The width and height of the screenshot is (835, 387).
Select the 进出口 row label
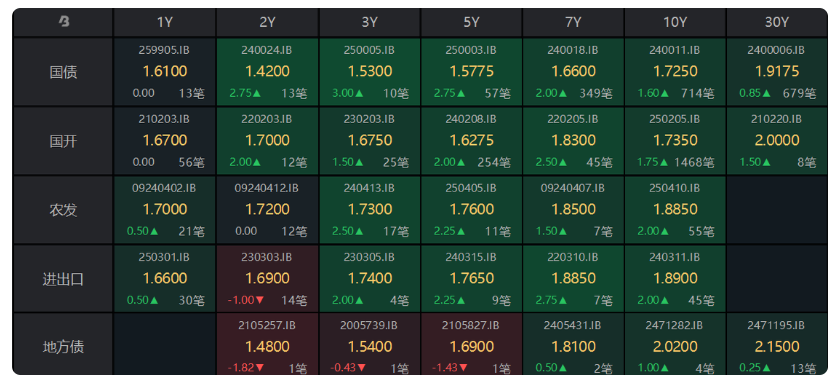[x=63, y=278]
